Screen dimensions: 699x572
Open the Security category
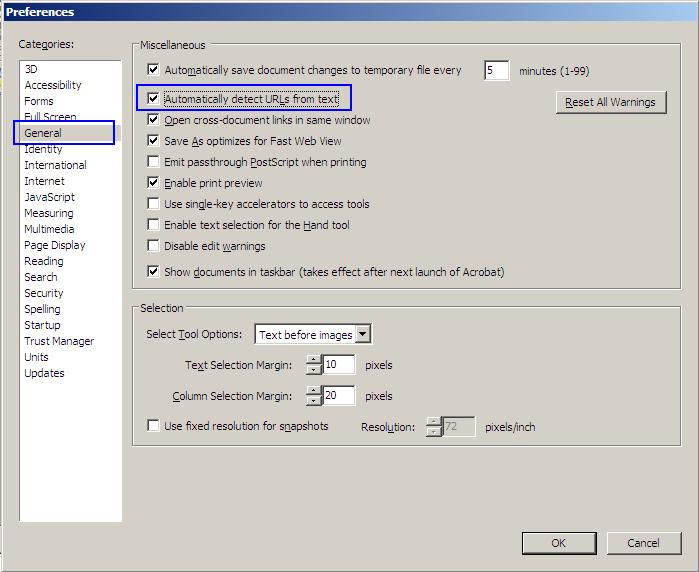click(x=44, y=293)
